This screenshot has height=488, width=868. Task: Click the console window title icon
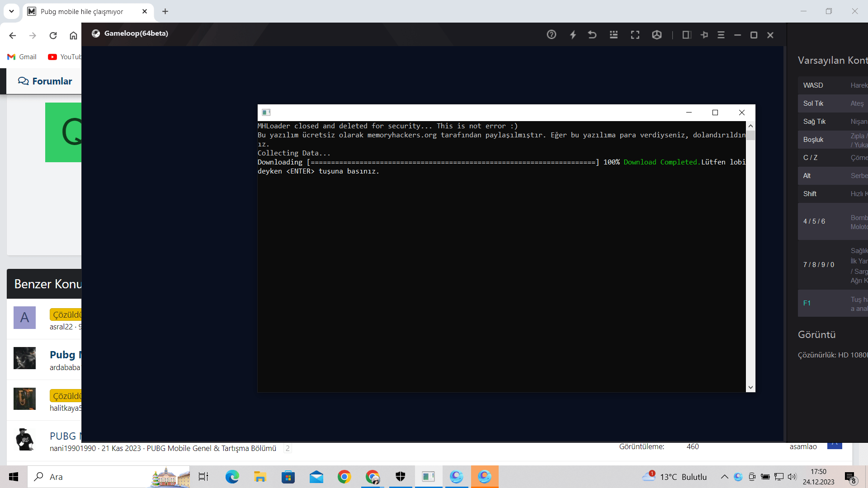(266, 113)
